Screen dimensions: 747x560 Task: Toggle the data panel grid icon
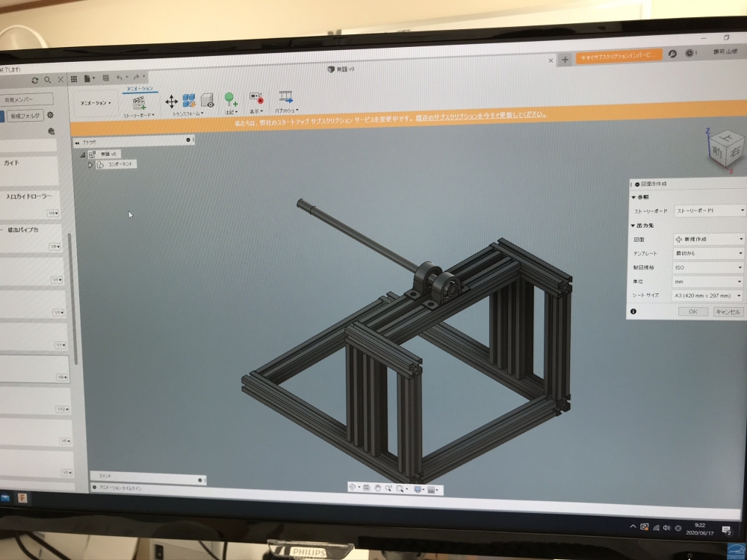[74, 79]
